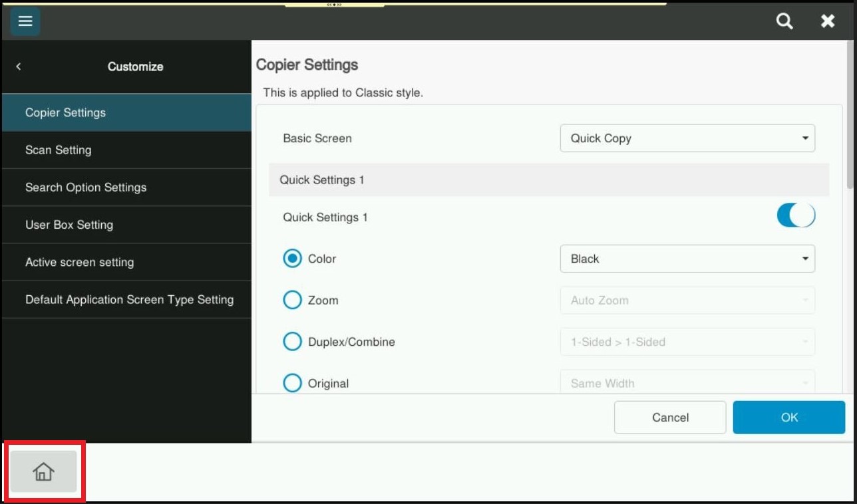Viewport: 857px width, 504px height.
Task: Select the Zoom radio button
Action: [292, 301]
